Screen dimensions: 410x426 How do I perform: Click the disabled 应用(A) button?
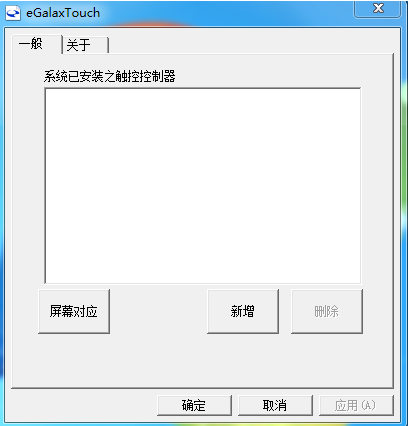click(x=356, y=405)
